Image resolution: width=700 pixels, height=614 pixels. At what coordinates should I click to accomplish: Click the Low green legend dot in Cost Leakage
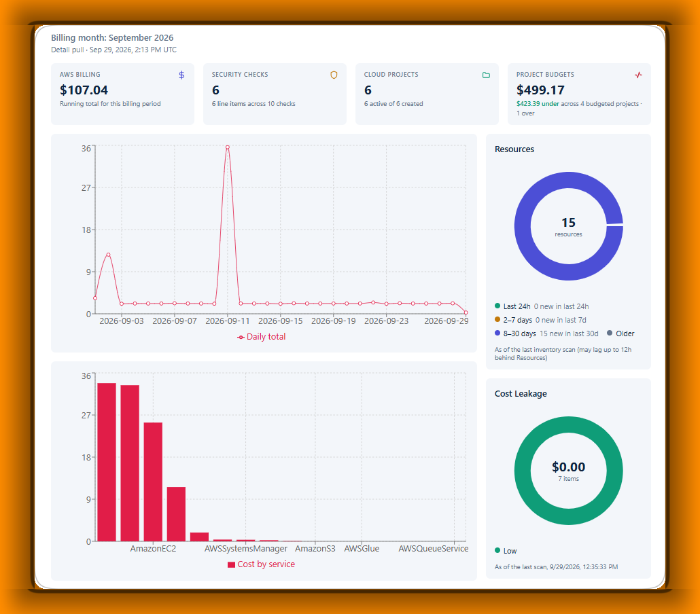[x=497, y=550]
